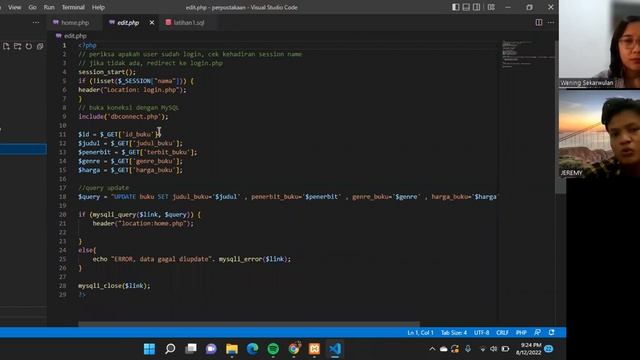Open Visual Studio Code taskbar icon
This screenshot has width=640, height=360.
tap(335, 349)
